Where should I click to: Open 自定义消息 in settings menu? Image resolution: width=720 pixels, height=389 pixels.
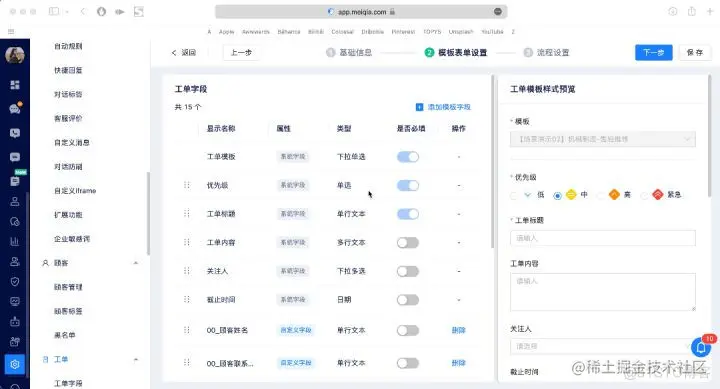coord(72,142)
